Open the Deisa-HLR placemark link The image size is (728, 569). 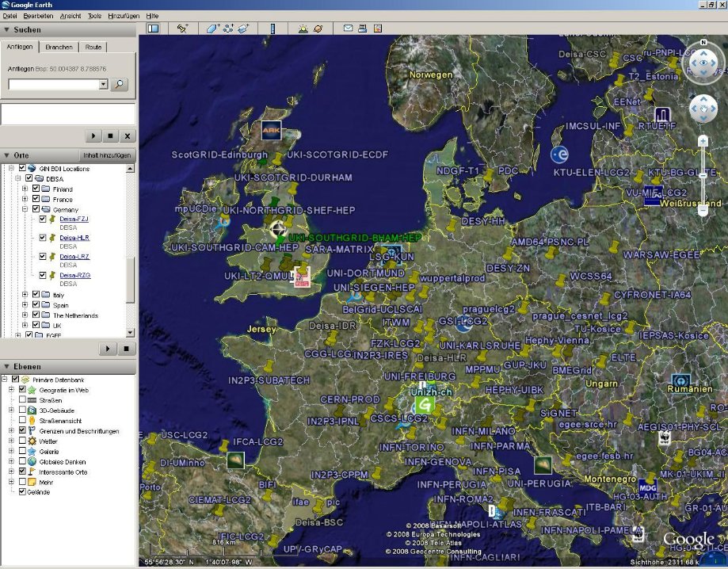click(74, 238)
